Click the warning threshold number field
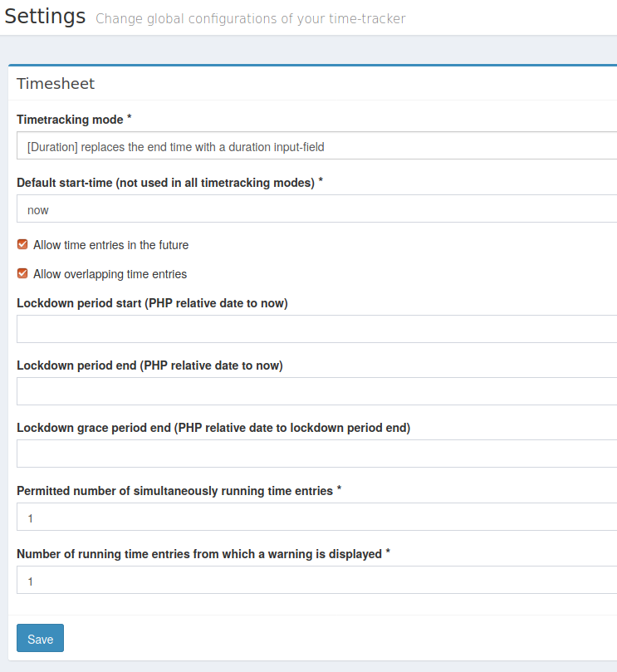The image size is (617, 672). pyautogui.click(x=316, y=581)
